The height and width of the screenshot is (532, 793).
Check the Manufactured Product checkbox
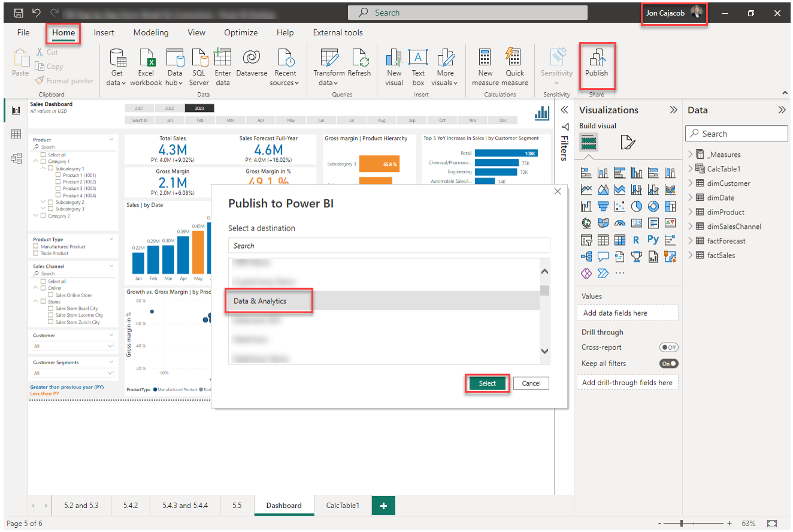point(36,246)
